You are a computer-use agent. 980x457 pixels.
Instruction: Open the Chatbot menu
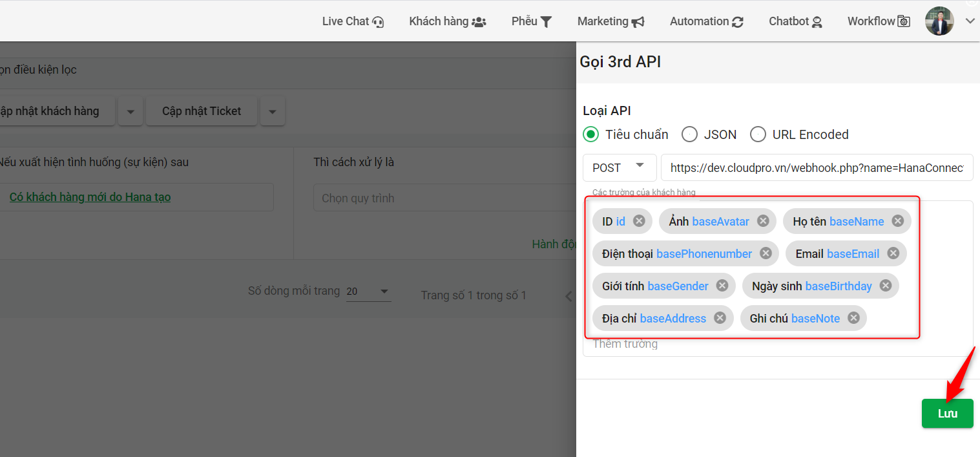(x=795, y=21)
